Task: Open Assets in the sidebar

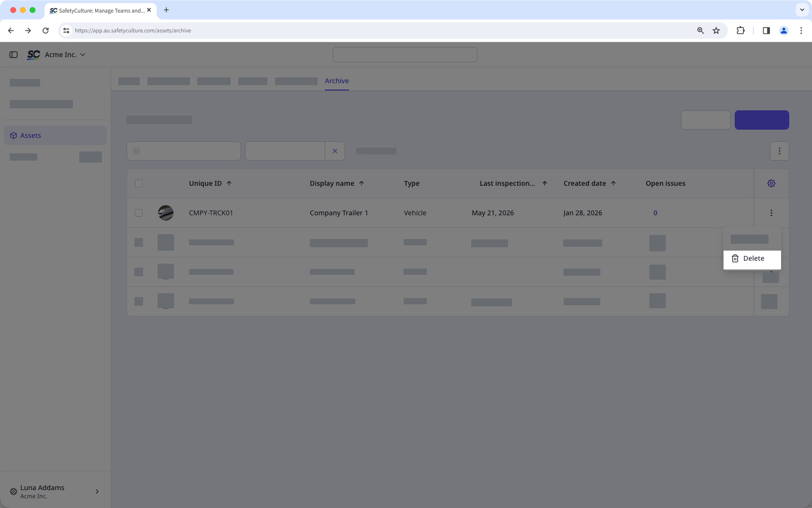Action: click(55, 135)
